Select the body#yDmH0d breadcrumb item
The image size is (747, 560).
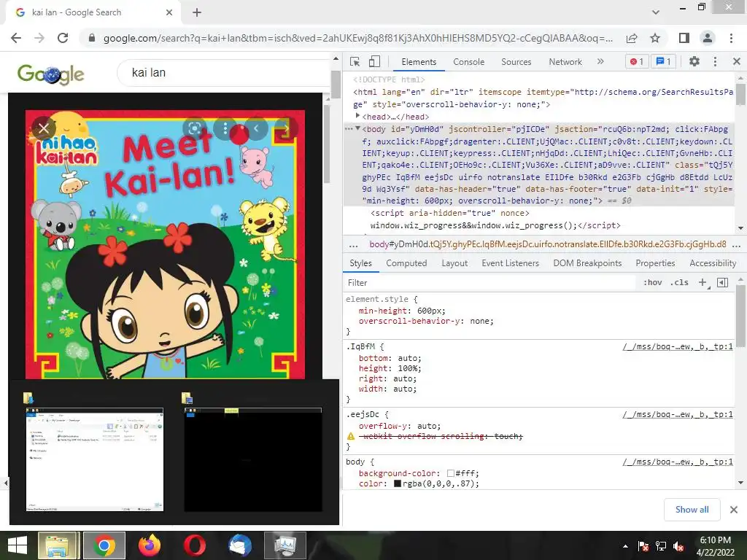tap(548, 245)
